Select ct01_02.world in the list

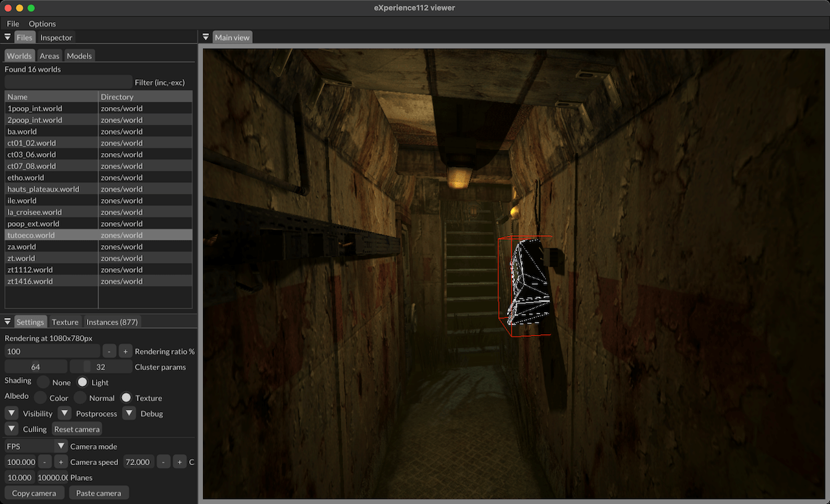pyautogui.click(x=99, y=143)
